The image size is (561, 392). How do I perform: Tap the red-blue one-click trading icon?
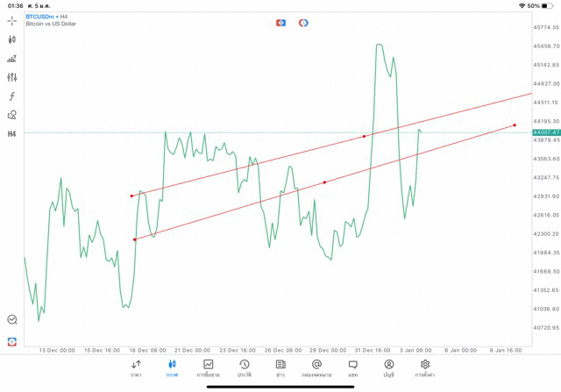click(x=280, y=22)
